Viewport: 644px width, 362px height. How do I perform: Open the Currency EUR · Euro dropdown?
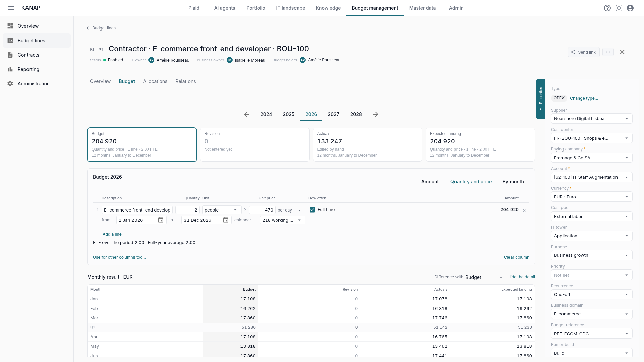(592, 197)
